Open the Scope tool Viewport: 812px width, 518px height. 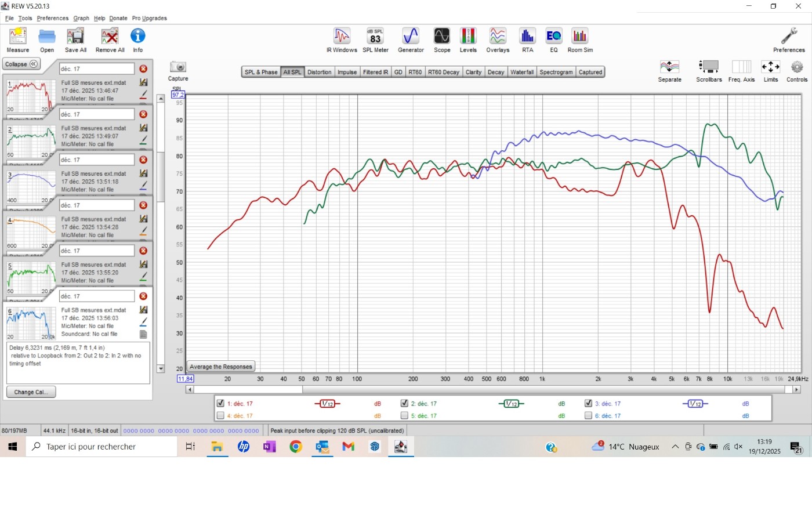click(441, 39)
